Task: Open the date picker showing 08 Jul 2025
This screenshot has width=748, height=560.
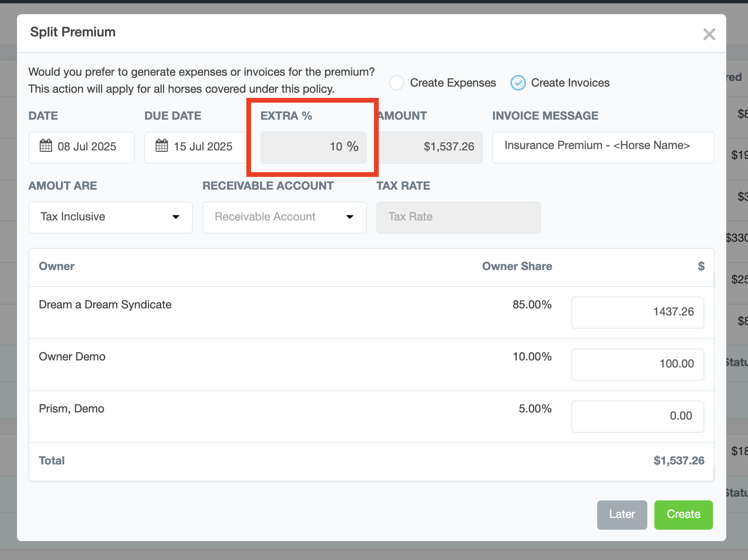Action: 87,147
